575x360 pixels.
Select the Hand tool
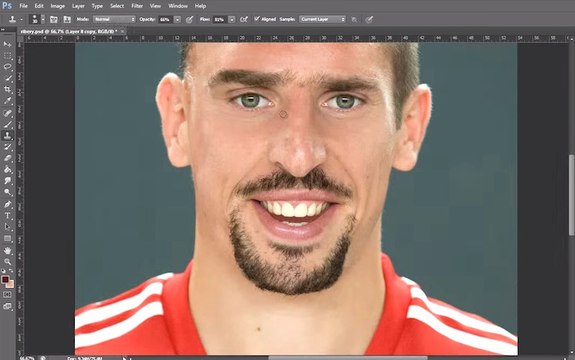(7, 250)
